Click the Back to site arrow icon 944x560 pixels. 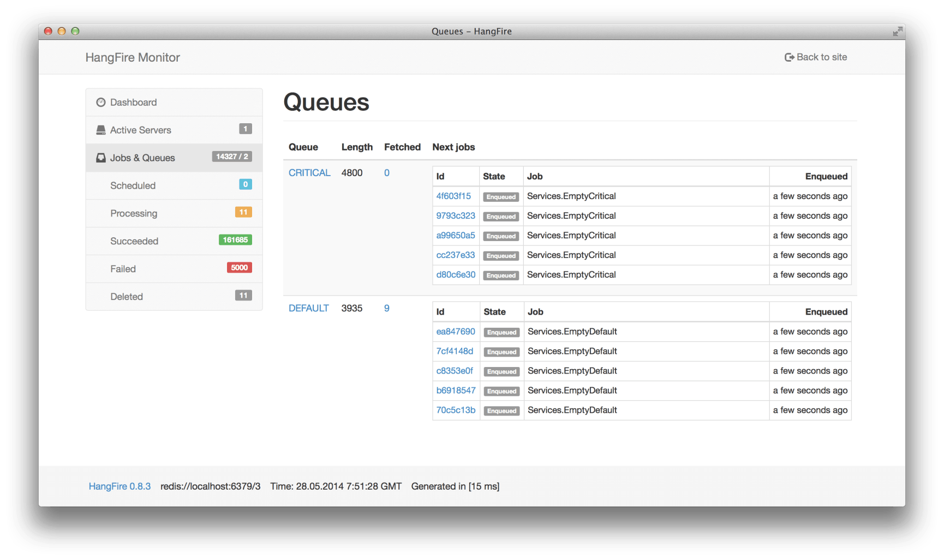(789, 57)
